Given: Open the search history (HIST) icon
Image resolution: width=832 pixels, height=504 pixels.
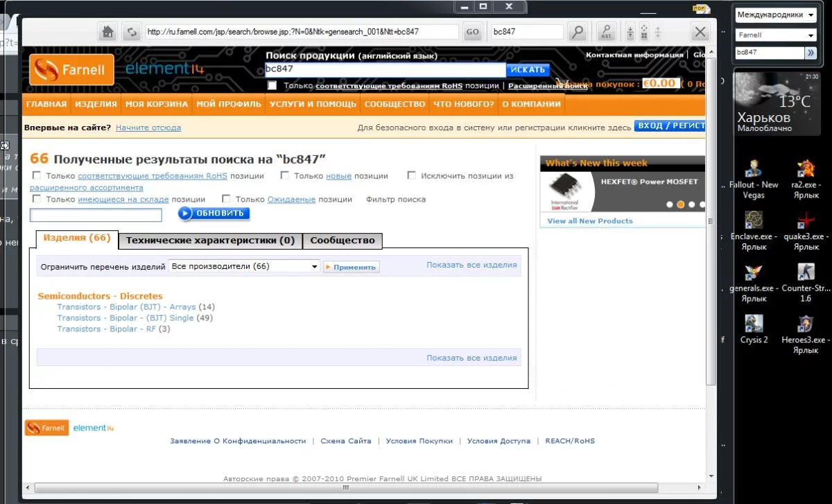Looking at the screenshot, I should [x=605, y=32].
